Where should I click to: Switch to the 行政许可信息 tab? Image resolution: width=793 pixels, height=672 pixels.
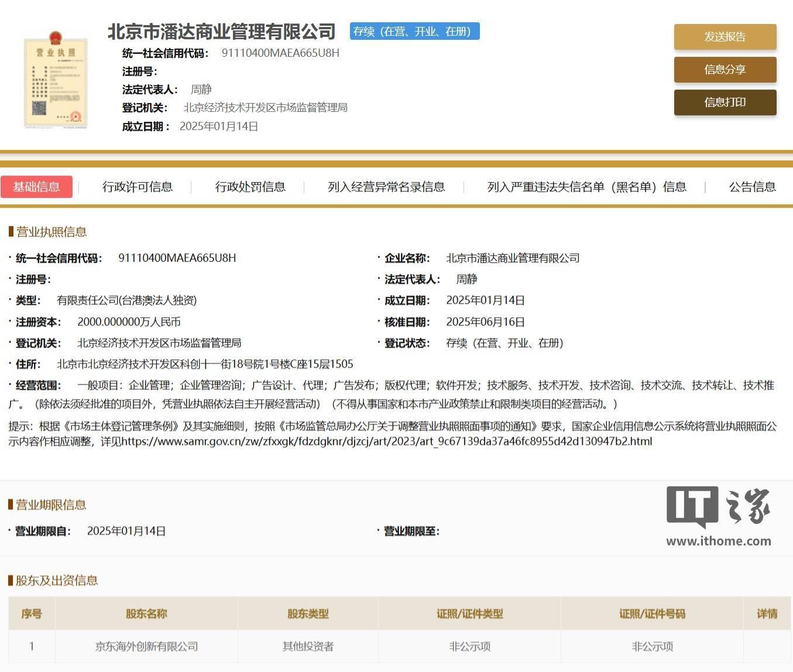click(138, 187)
